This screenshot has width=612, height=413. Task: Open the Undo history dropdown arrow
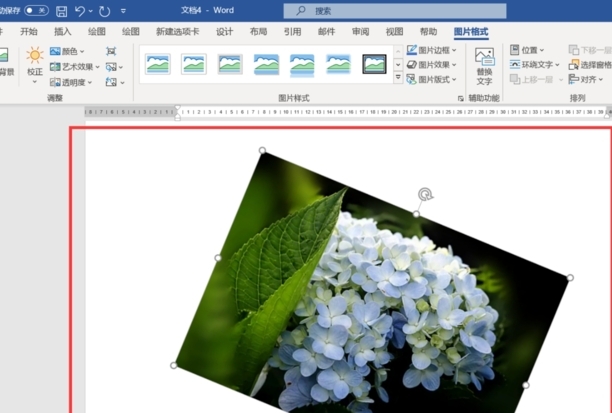(x=91, y=11)
